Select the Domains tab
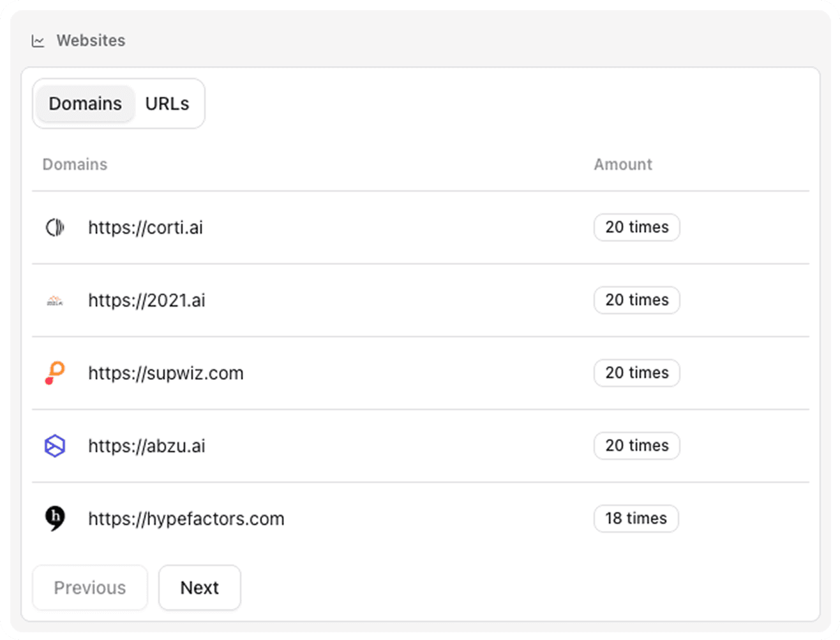Viewport: 840px width, 640px height. click(85, 103)
